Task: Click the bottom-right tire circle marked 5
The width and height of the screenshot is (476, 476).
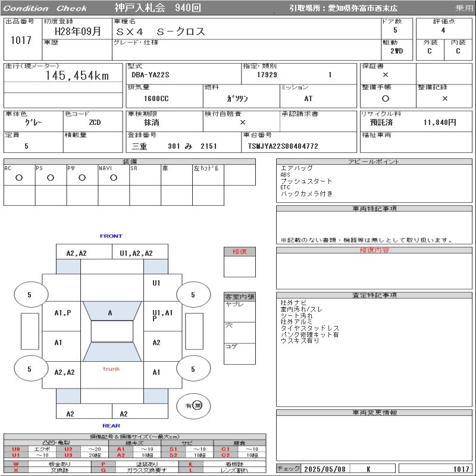Action: [193, 369]
